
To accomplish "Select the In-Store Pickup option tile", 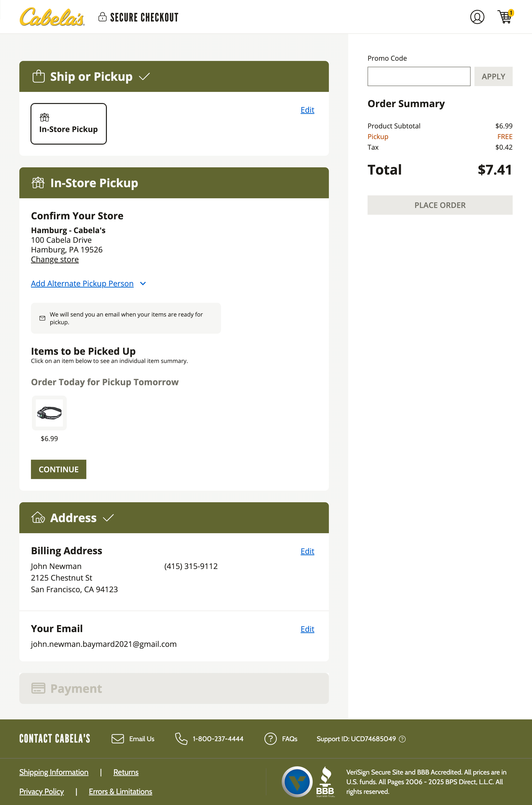I will [x=68, y=124].
